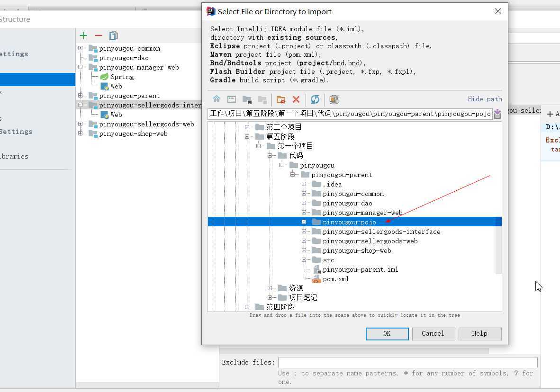Screen dimensions: 560x392
Task: Select Web facet under pinyougou-manager-web
Action: pos(116,86)
